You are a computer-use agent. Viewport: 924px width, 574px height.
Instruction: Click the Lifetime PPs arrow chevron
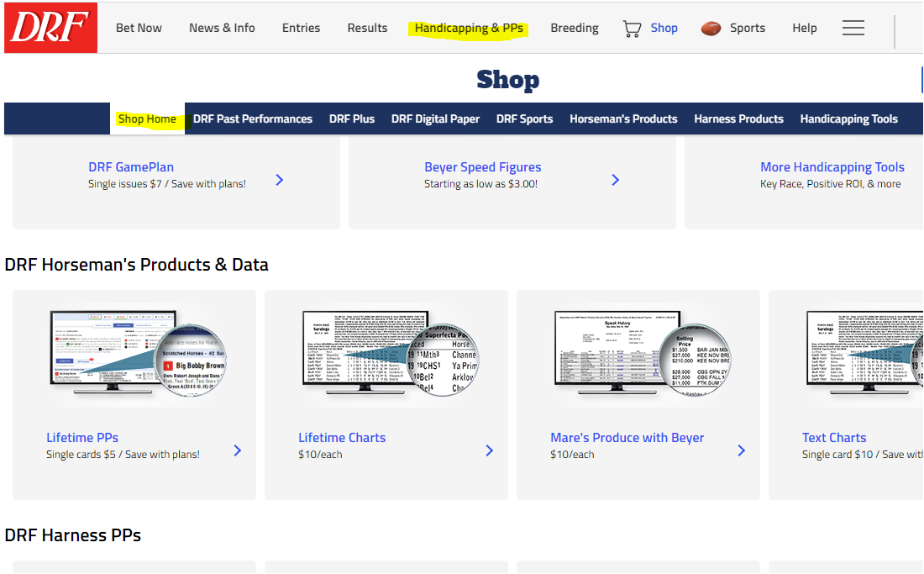238,450
